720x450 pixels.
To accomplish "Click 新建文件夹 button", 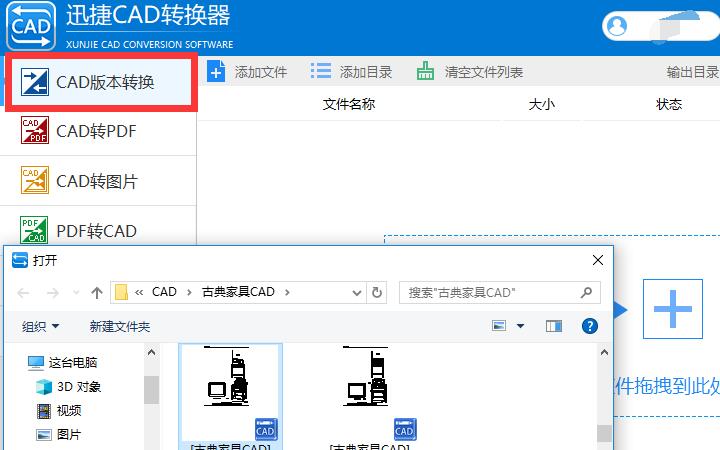I will (120, 326).
